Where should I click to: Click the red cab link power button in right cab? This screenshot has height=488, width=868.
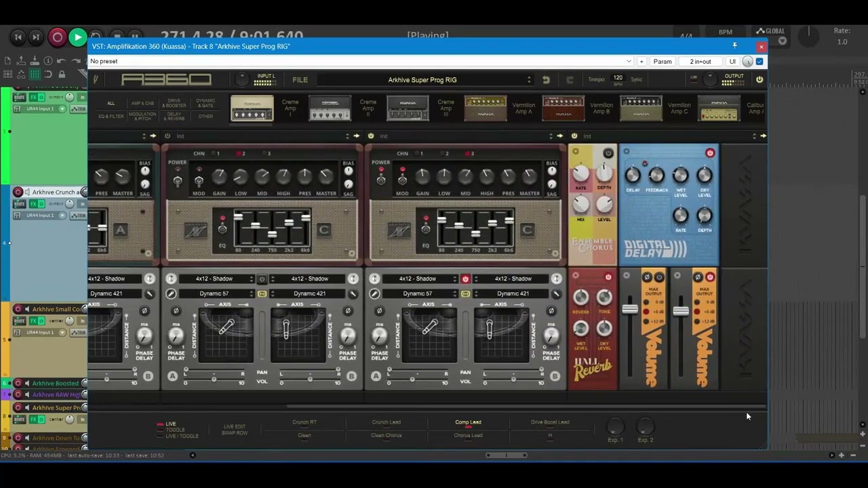click(x=465, y=279)
